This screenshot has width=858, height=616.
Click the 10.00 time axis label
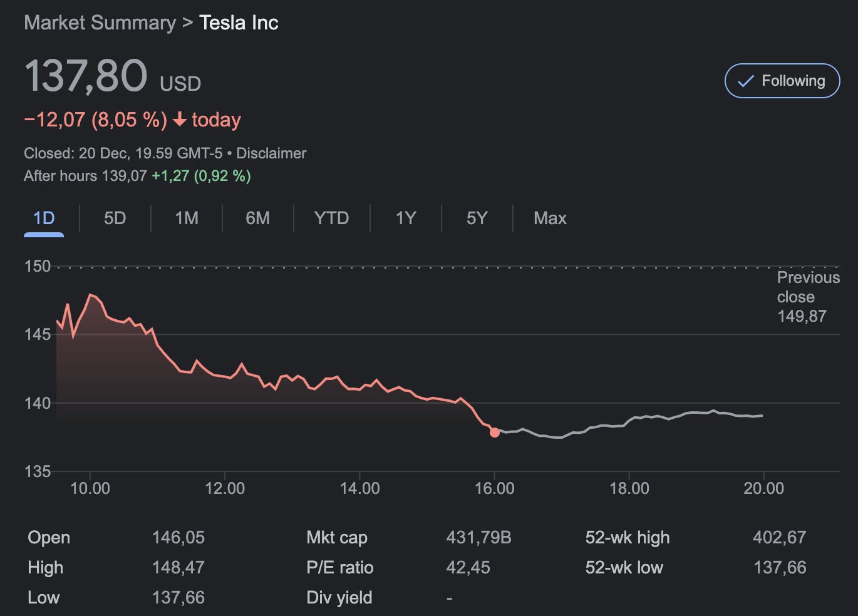coord(90,488)
